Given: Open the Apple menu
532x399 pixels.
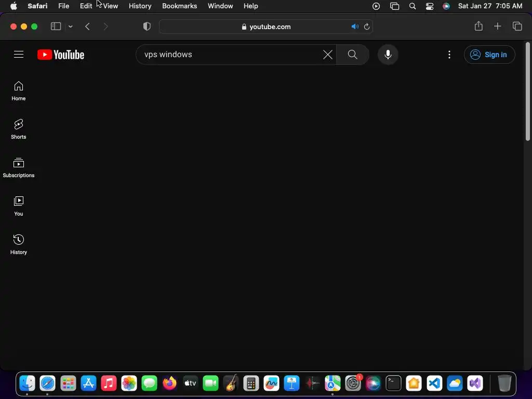Looking at the screenshot, I should point(14,6).
